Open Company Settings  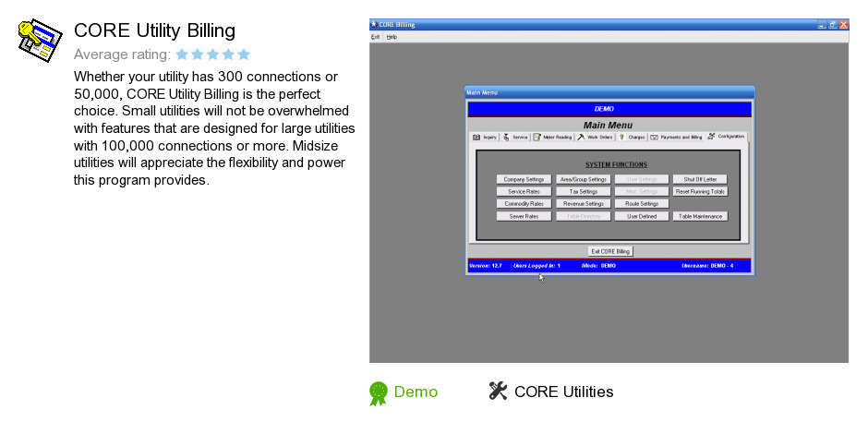click(524, 179)
